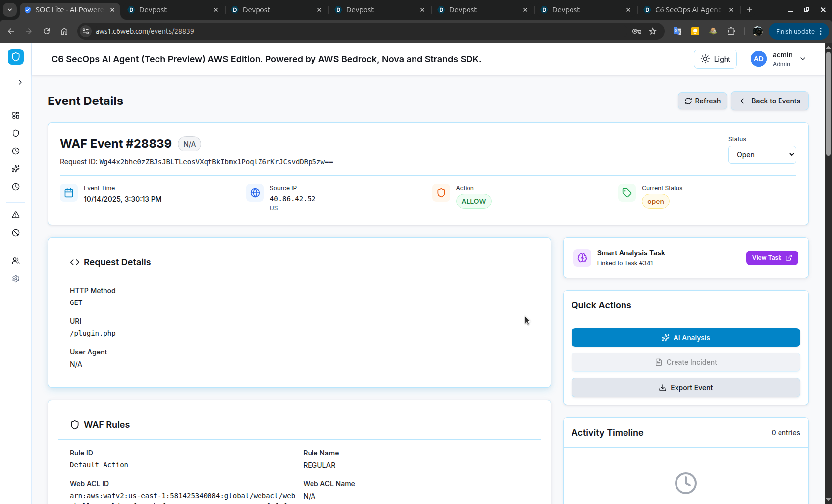Click the Refresh button
Viewport: 832px width, 504px height.
(702, 101)
